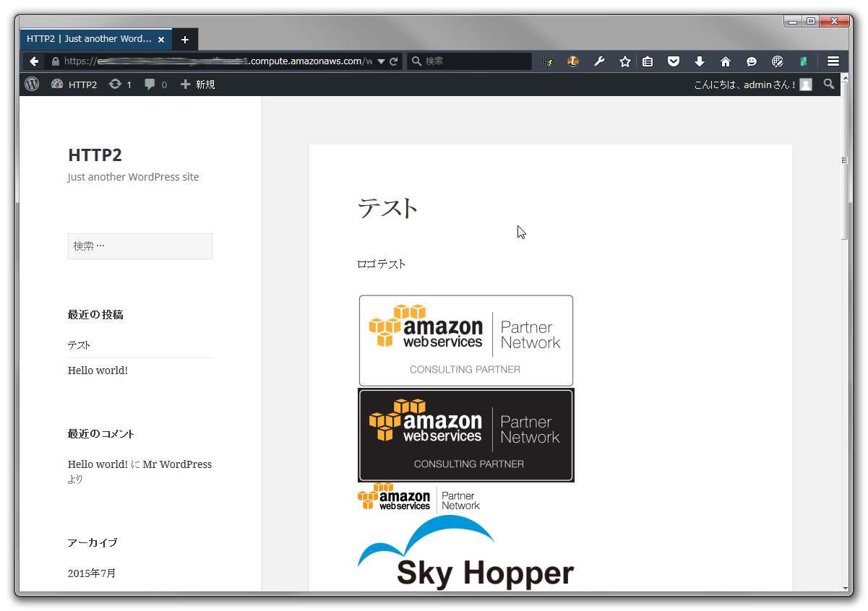Open the Hello world! recent post link
The width and height of the screenshot is (868, 611).
tap(98, 370)
